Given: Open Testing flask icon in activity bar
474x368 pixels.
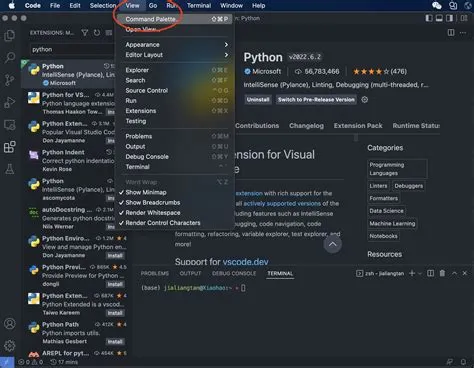Looking at the screenshot, I should pyautogui.click(x=10, y=169).
